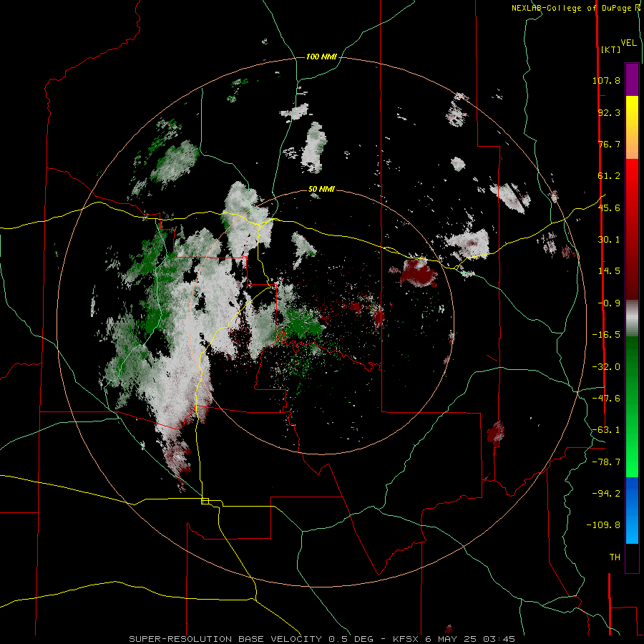
Task: Click the -78.7 value on velocity scale
Action: [x=606, y=462]
